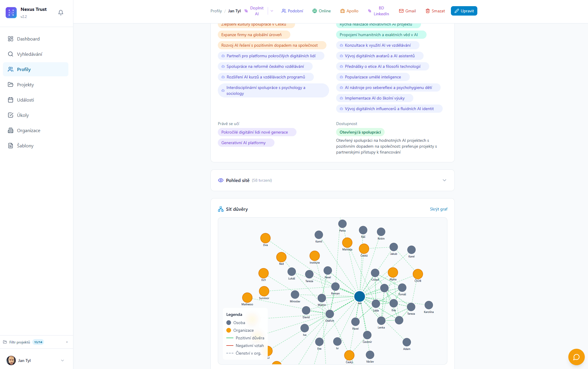Switch to the Profily section
588x369 pixels.
point(23,69)
